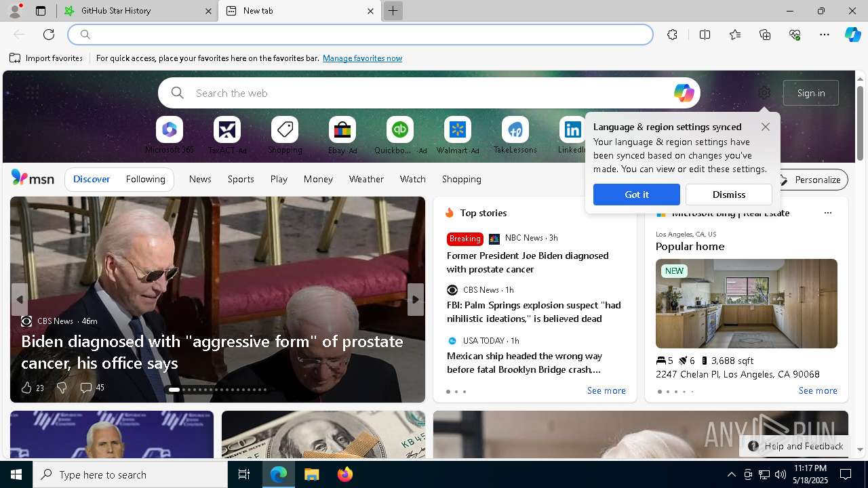This screenshot has height=488, width=868.
Task: Open Settings and more ellipsis menu
Action: tap(825, 35)
